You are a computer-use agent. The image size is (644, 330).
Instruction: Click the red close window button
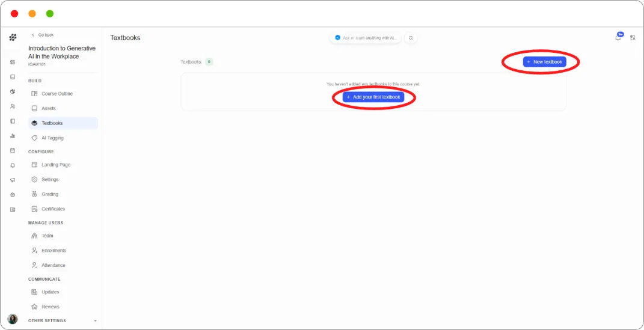coord(14,14)
